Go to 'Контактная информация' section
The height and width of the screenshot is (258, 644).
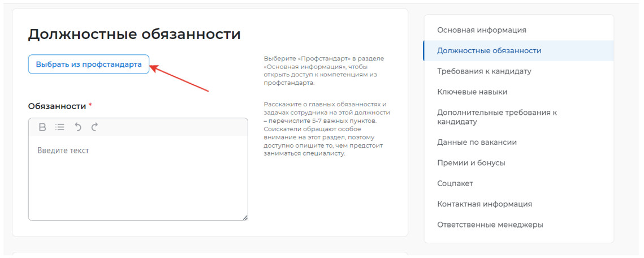pyautogui.click(x=484, y=204)
